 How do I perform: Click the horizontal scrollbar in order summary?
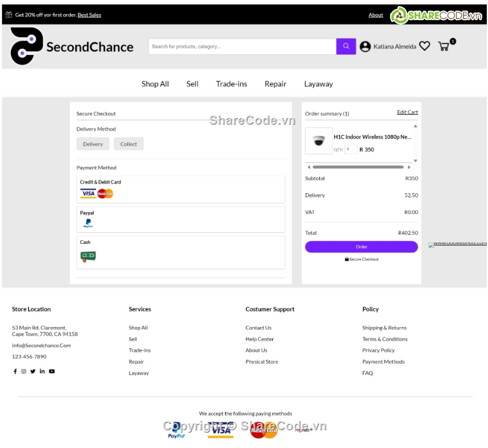tap(358, 167)
